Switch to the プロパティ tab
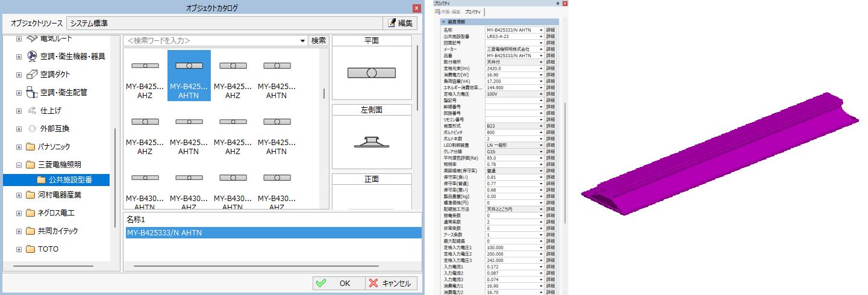This screenshot has width=868, height=295. pos(473,12)
